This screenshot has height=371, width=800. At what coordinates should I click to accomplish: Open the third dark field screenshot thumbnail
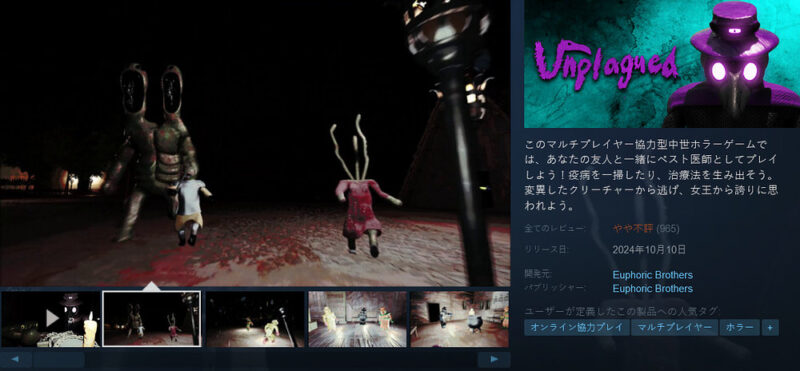click(255, 319)
